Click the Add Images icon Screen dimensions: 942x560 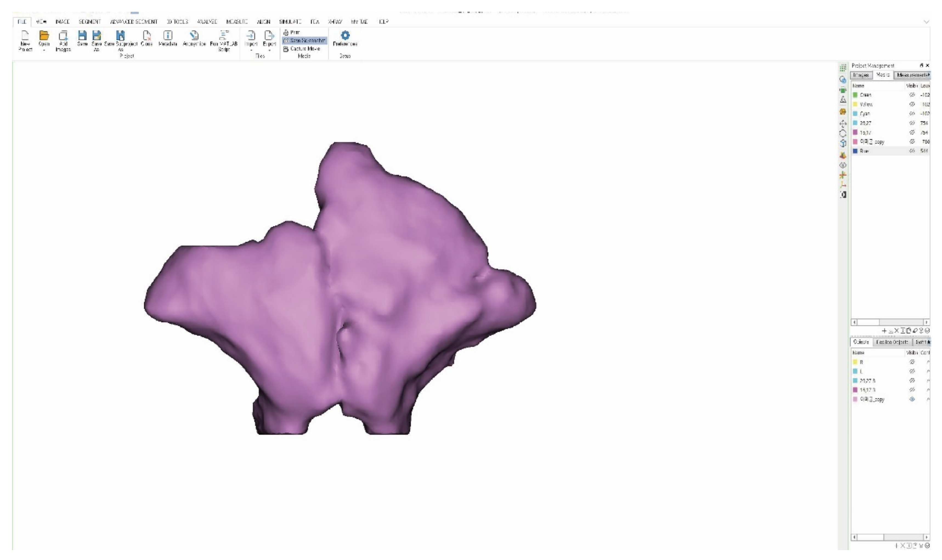click(63, 36)
